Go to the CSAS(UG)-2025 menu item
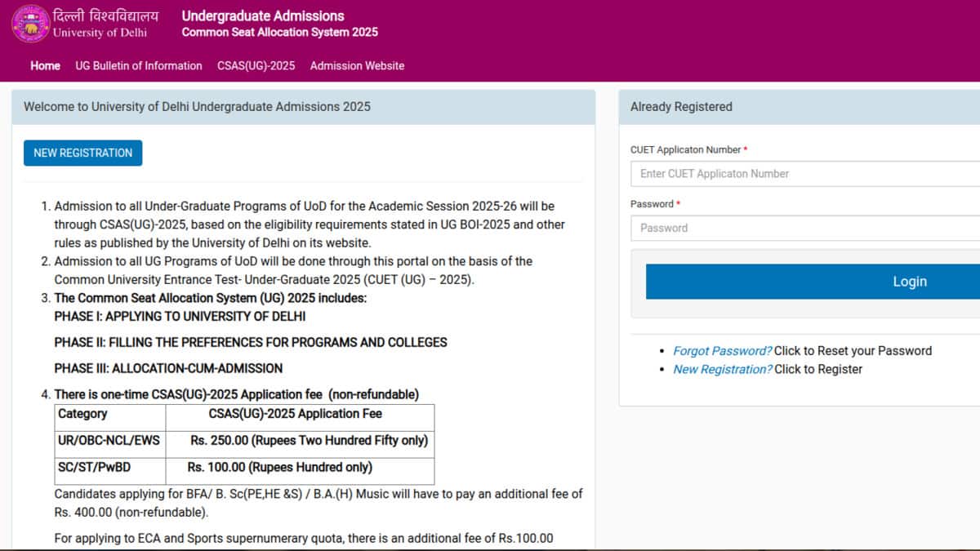The height and width of the screenshot is (551, 980). pos(256,65)
